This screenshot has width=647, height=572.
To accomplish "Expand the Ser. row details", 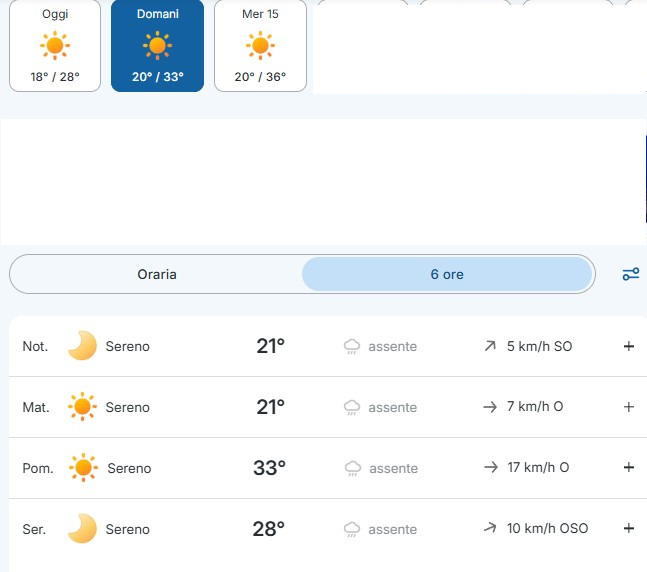I will pos(628,528).
